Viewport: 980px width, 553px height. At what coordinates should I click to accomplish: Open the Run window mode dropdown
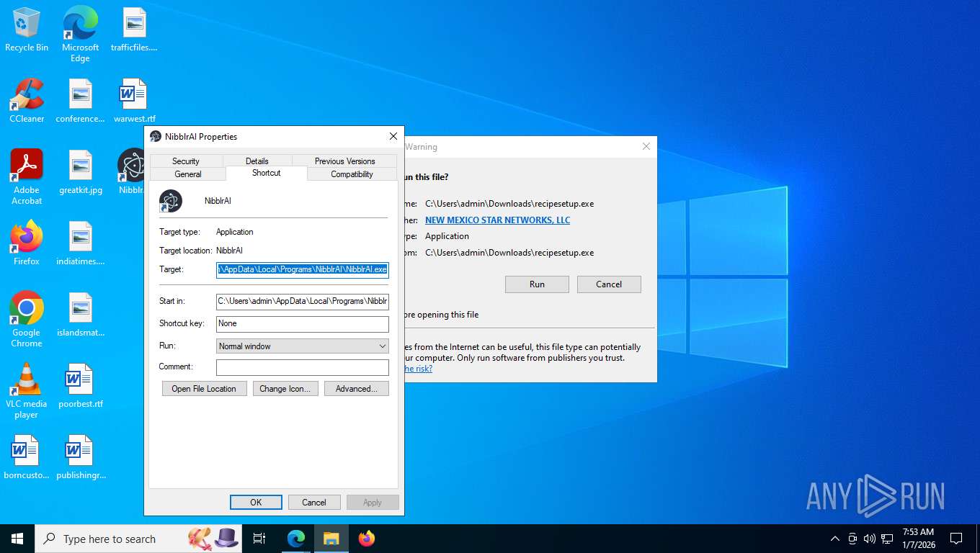point(303,346)
